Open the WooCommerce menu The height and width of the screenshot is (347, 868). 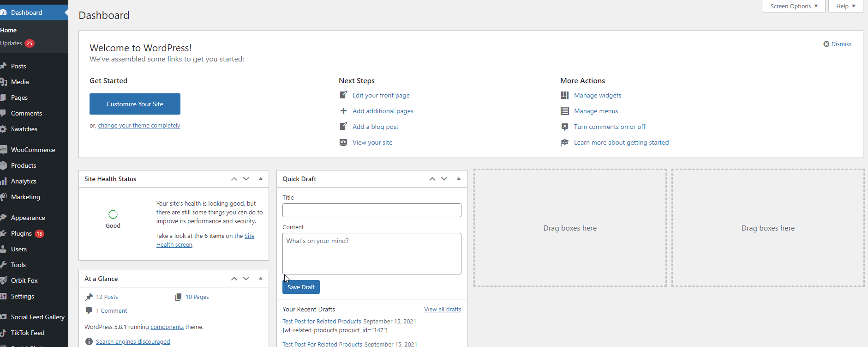pos(34,150)
